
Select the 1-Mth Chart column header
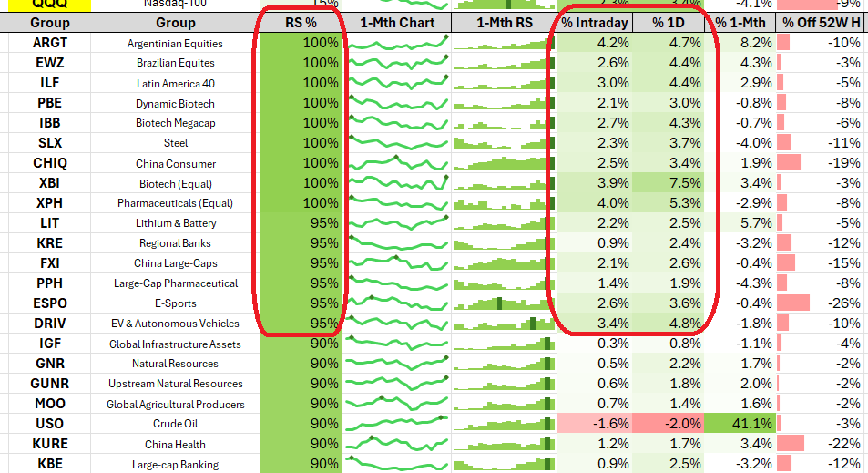397,23
